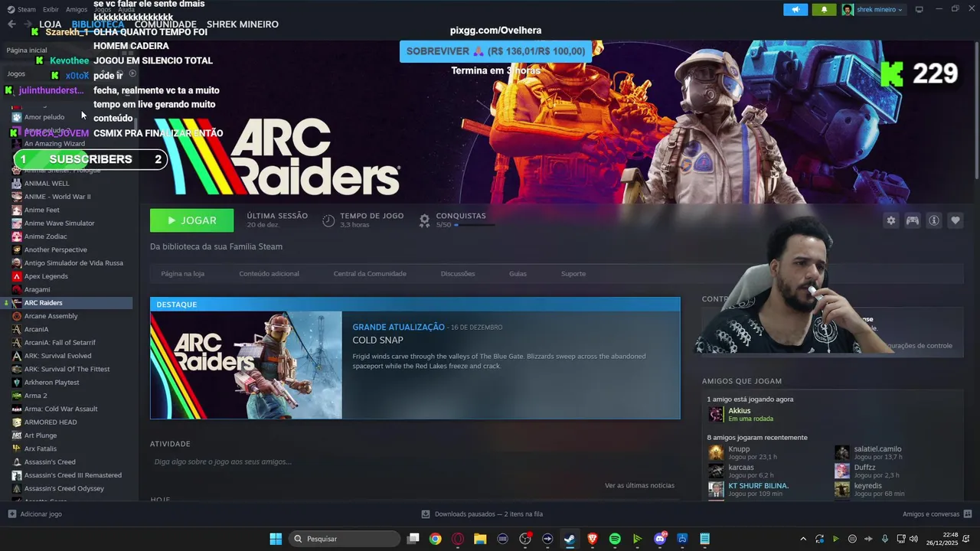Click Steam taskbar icon
Viewport: 980px width, 551px height.
[x=570, y=539]
